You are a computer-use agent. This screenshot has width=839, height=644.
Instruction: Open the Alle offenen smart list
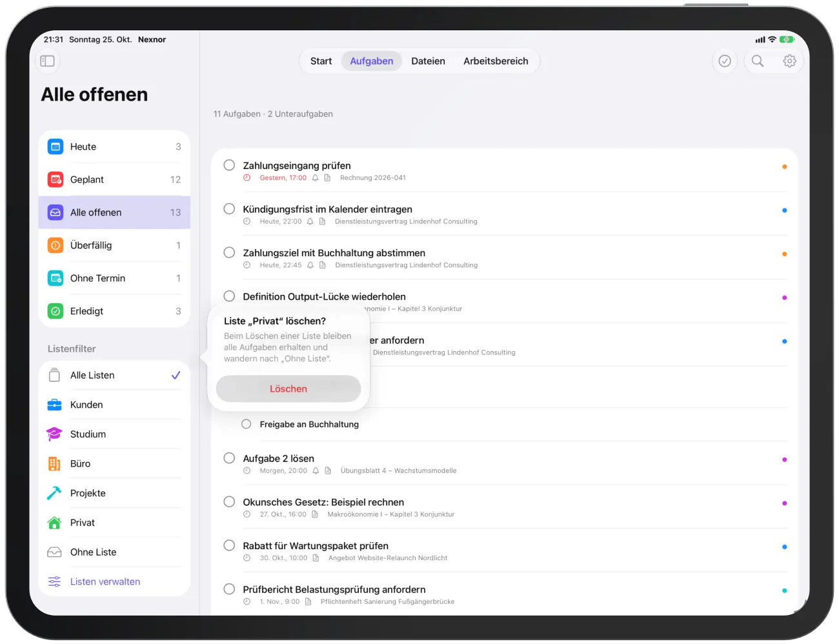(x=115, y=213)
